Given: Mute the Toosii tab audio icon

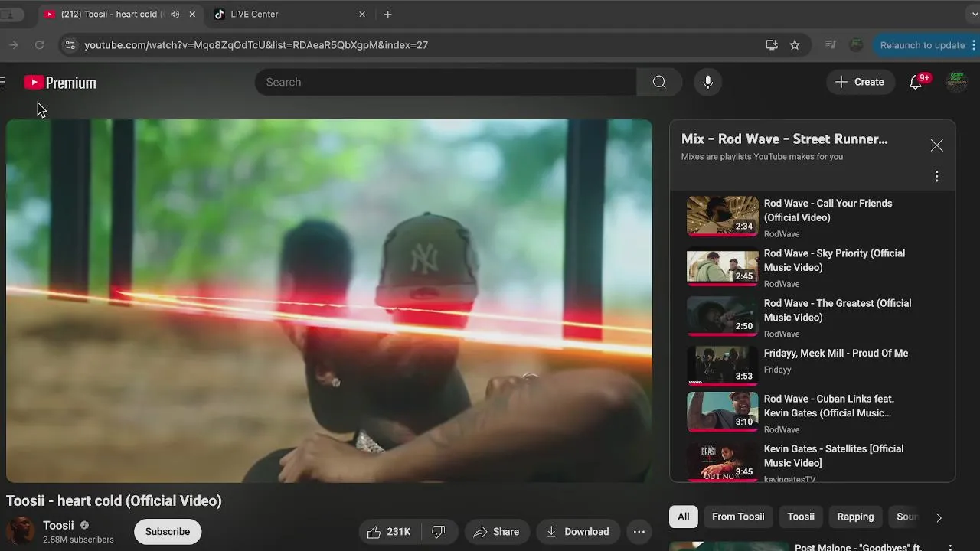Looking at the screenshot, I should coord(175,14).
